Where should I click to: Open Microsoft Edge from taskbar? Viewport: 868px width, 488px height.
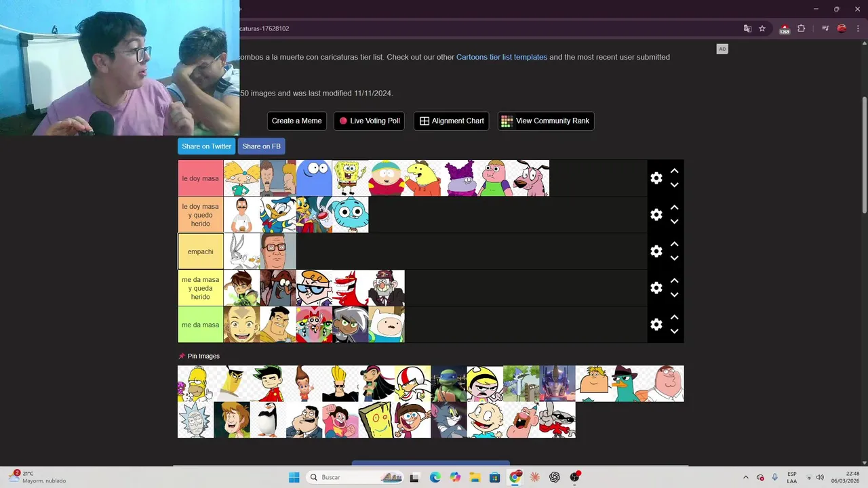click(435, 477)
